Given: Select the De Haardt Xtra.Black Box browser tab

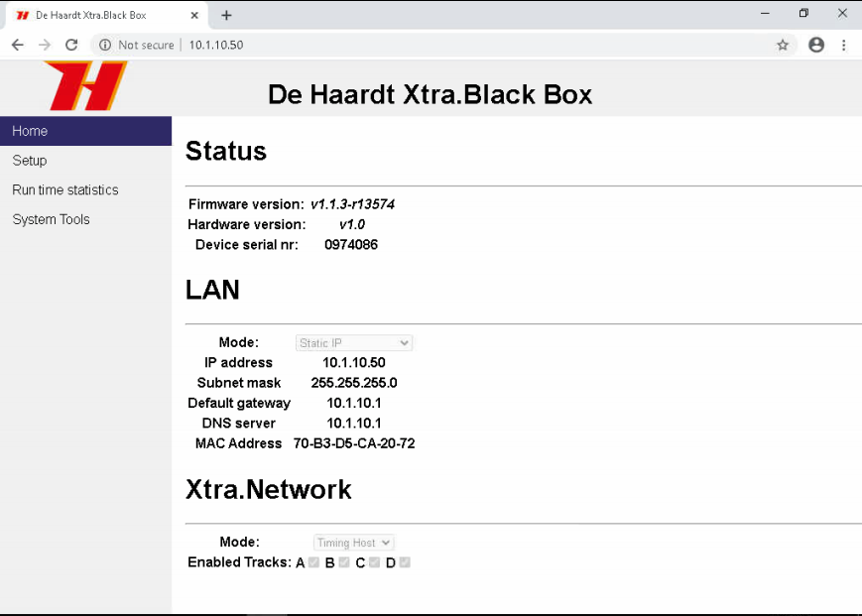Looking at the screenshot, I should pyautogui.click(x=107, y=16).
